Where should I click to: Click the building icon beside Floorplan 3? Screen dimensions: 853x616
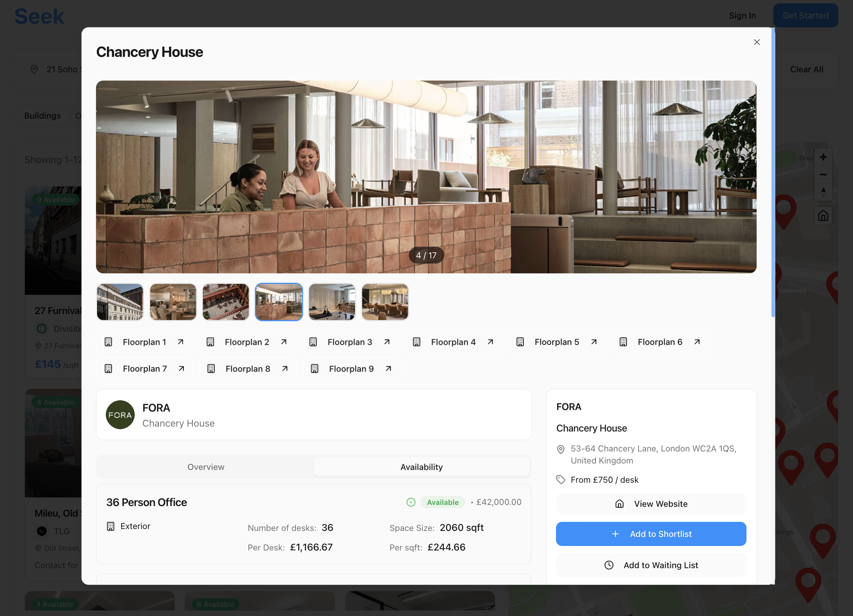click(x=313, y=342)
